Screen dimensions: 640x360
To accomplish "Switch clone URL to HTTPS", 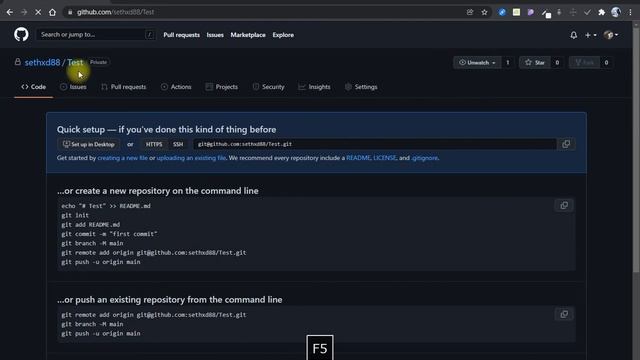I will pos(154,144).
